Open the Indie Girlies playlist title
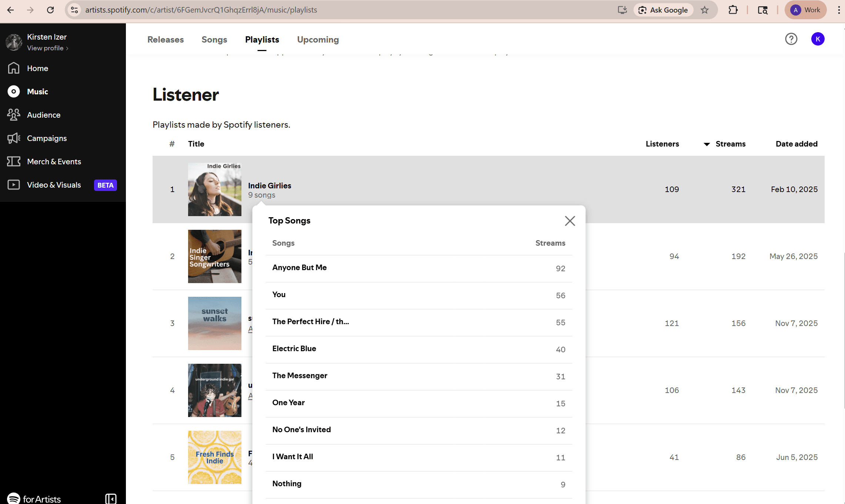This screenshot has width=845, height=504. click(x=269, y=185)
